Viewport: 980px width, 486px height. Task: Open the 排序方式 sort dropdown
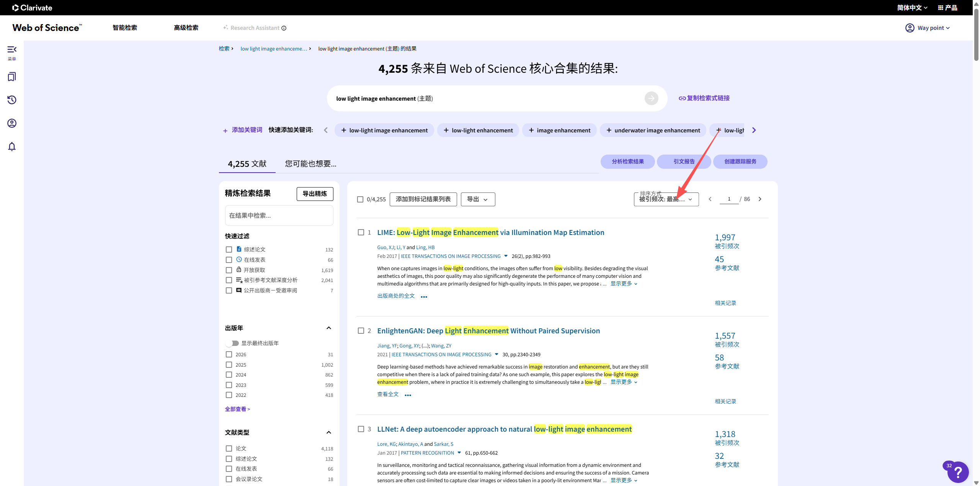click(666, 199)
